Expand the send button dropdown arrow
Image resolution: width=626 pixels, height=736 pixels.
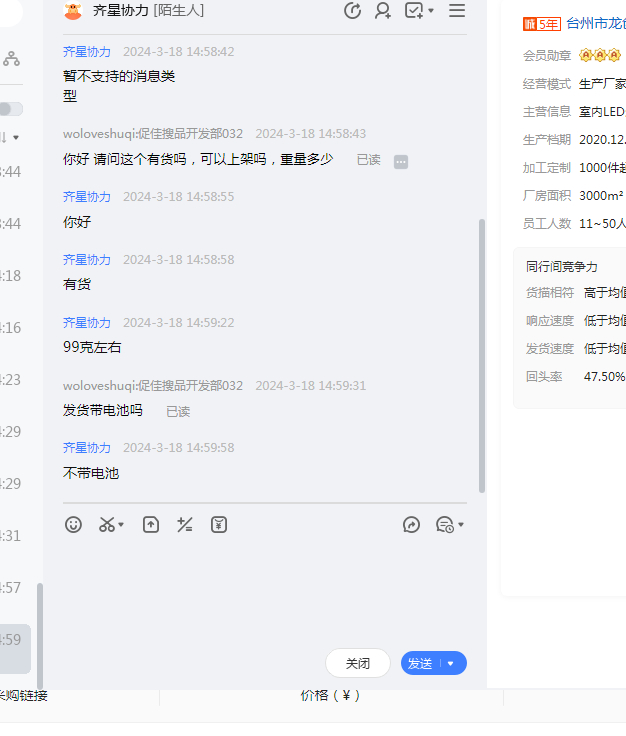(x=451, y=663)
